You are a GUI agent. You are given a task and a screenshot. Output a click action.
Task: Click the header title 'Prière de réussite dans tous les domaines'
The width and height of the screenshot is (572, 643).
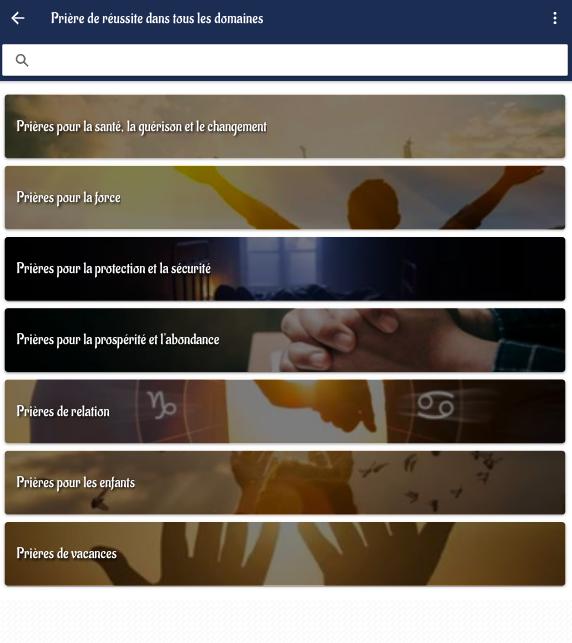[157, 18]
